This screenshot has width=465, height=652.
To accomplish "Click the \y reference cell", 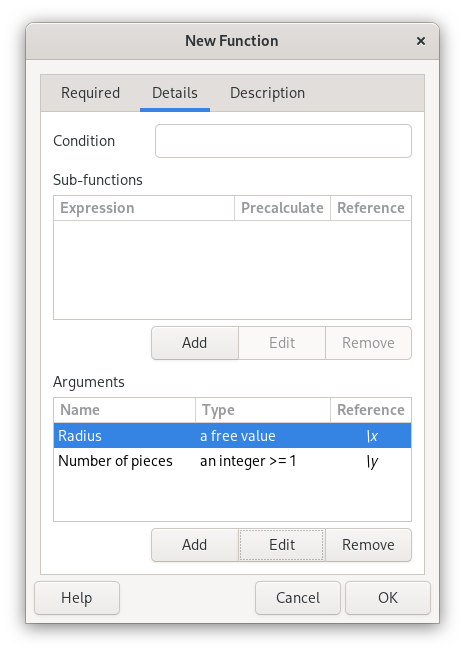I will point(372,462).
